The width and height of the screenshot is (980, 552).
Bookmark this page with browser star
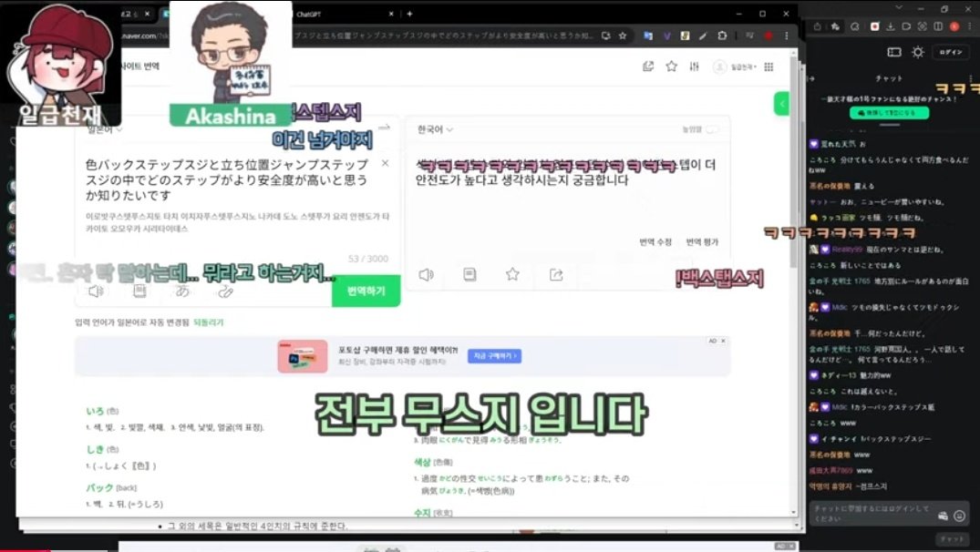tap(623, 36)
